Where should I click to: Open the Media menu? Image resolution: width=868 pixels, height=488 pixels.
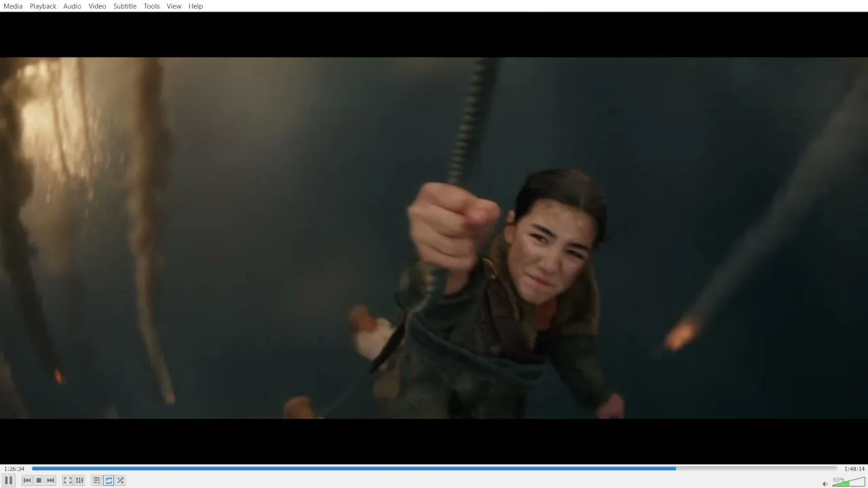pos(13,6)
